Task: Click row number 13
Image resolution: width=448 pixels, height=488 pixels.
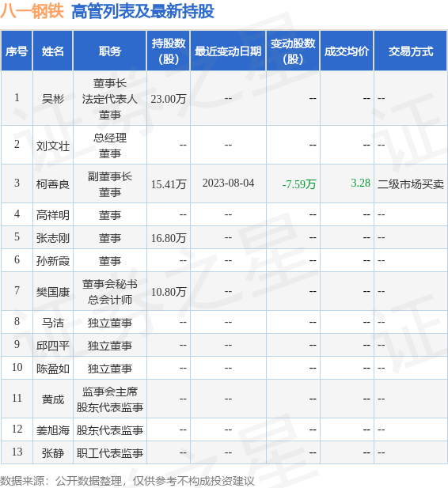Action: pyautogui.click(x=17, y=452)
